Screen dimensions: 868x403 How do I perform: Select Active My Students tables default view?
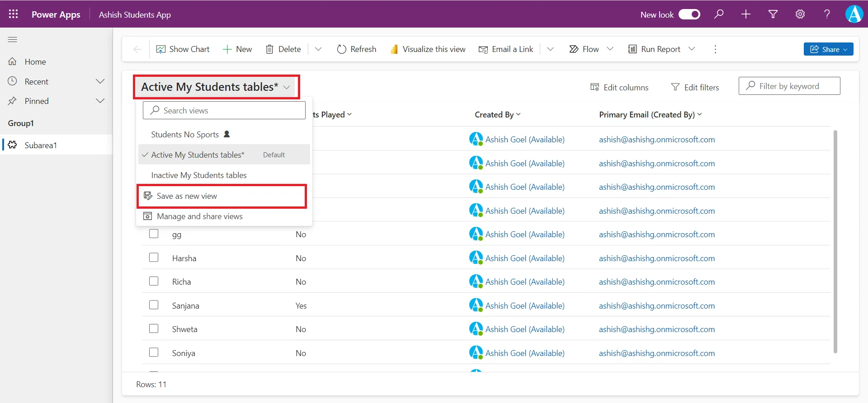point(224,155)
